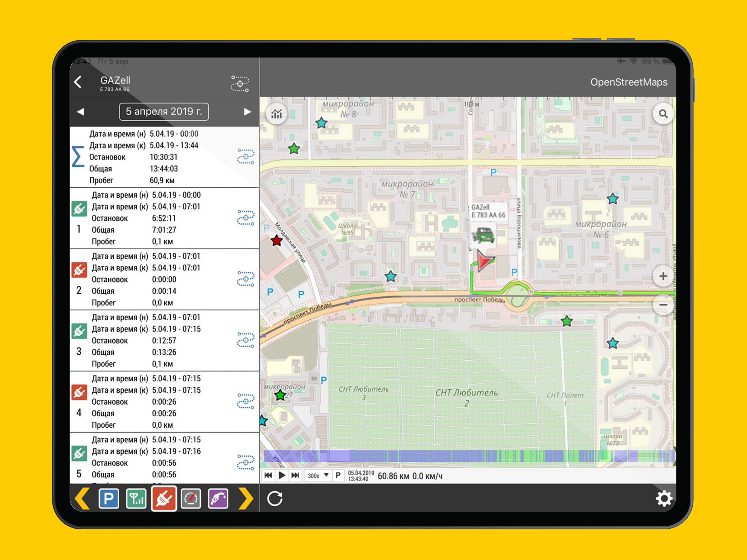This screenshot has width=747, height=560.
Task: Select the green GAZell vehicle icon on map
Action: click(484, 235)
